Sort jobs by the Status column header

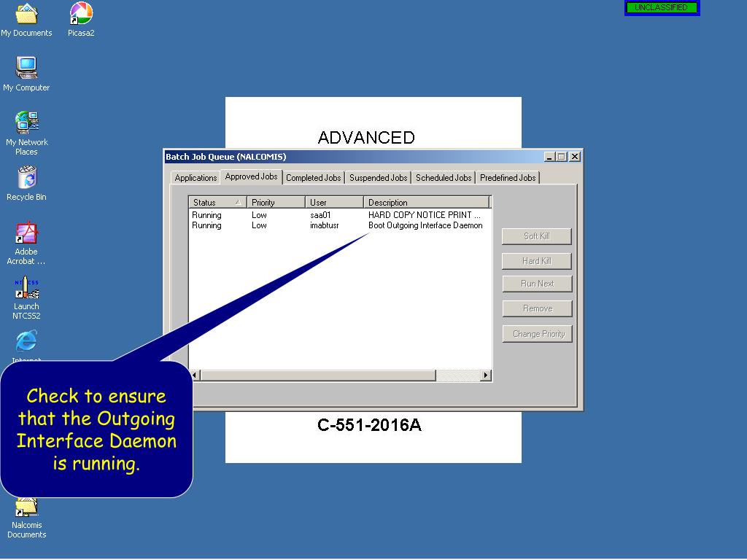pyautogui.click(x=217, y=203)
